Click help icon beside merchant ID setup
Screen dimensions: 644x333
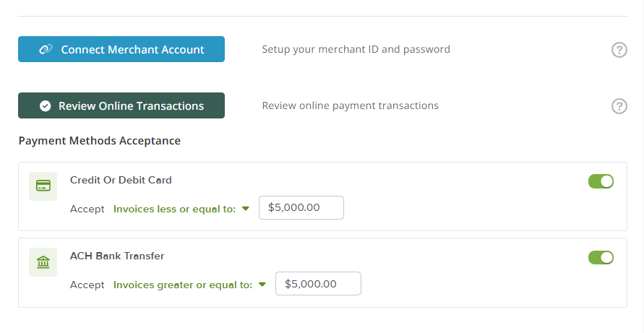[x=619, y=50]
